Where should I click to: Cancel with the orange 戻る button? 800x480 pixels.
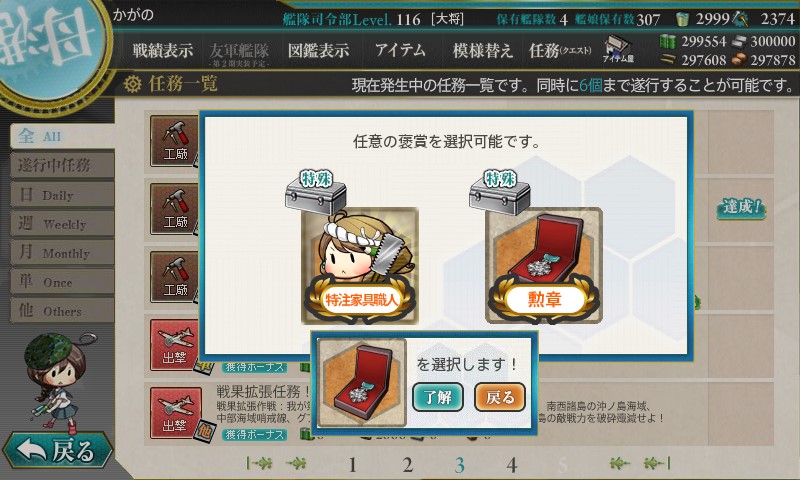point(500,397)
